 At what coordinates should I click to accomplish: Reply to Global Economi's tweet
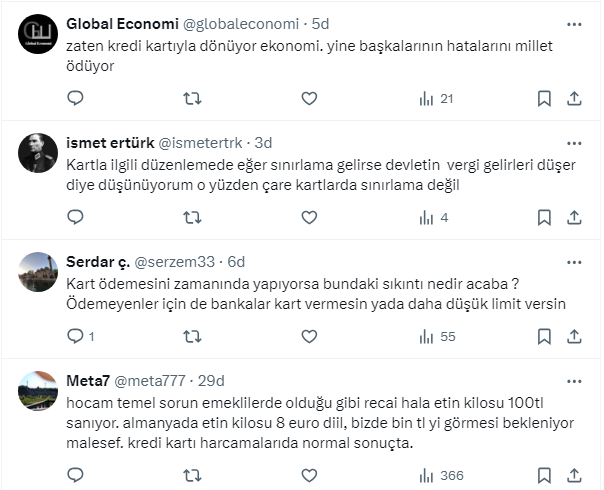(76, 98)
